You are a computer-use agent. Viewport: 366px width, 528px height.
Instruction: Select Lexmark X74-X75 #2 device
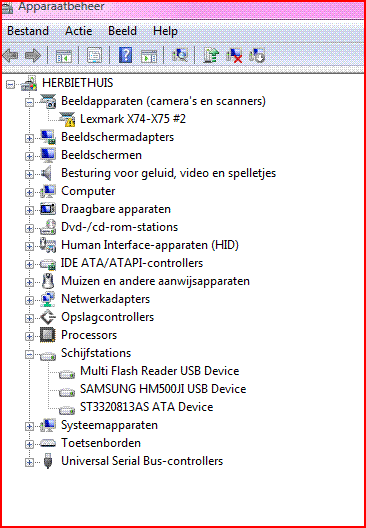pyautogui.click(x=133, y=119)
